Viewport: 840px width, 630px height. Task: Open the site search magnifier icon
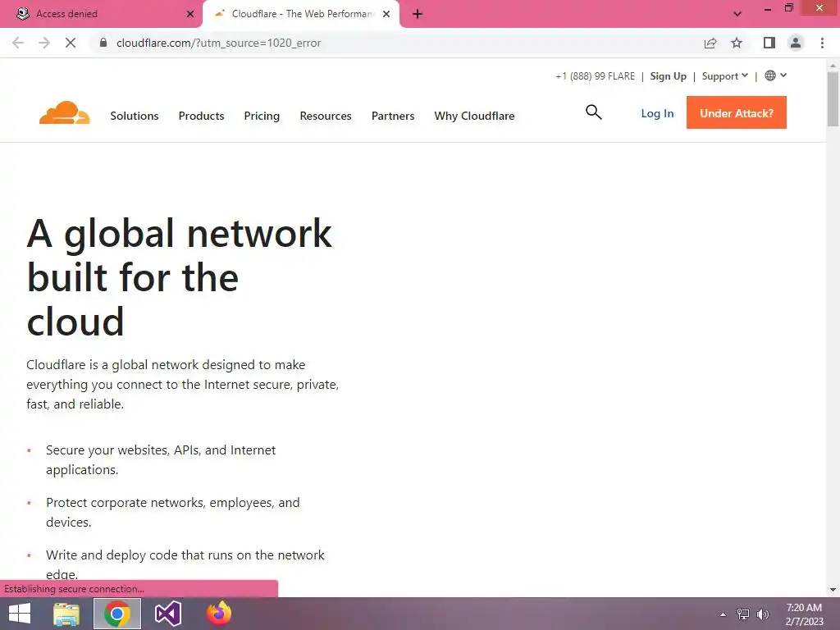coord(594,112)
